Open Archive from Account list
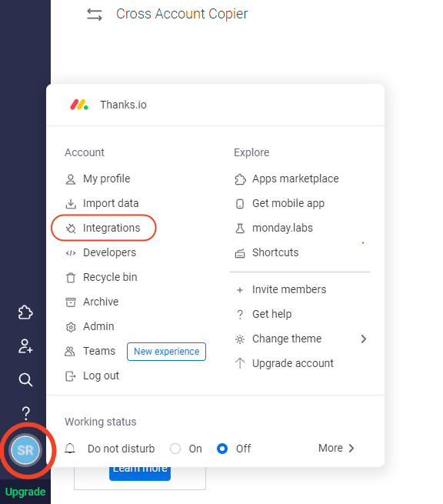The height and width of the screenshot is (504, 443). click(x=101, y=302)
